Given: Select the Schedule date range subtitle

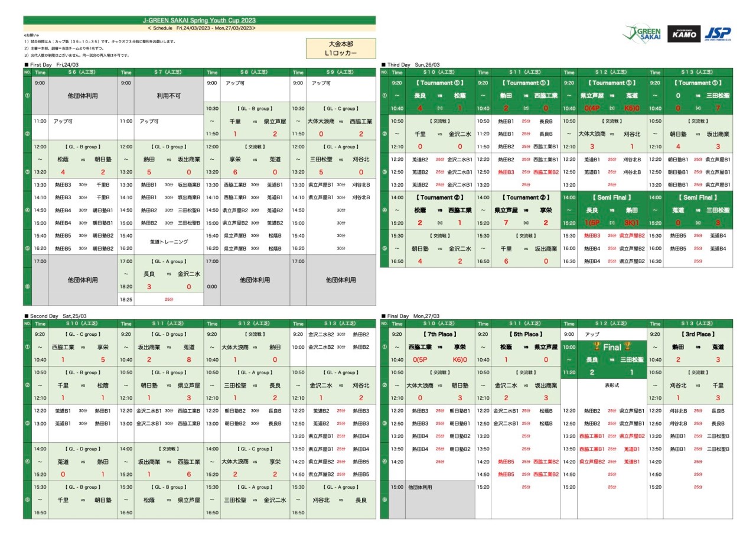Looking at the screenshot, I should click(200, 28).
